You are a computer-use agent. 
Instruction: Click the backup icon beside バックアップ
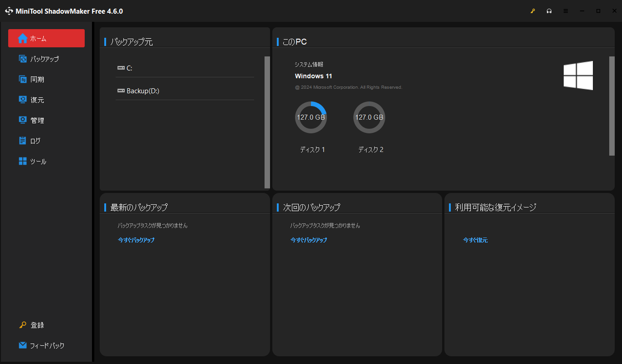tap(23, 59)
